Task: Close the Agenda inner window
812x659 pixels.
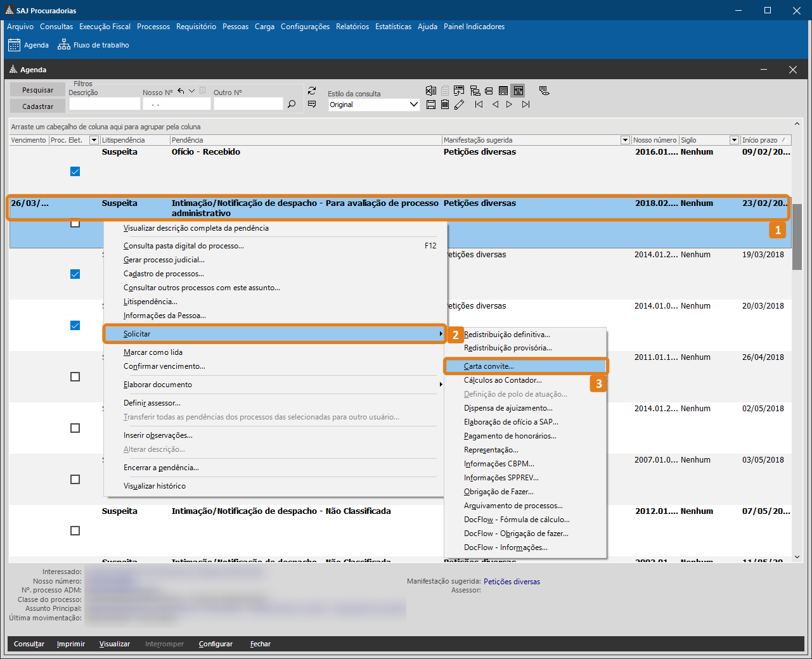Action: pos(792,70)
